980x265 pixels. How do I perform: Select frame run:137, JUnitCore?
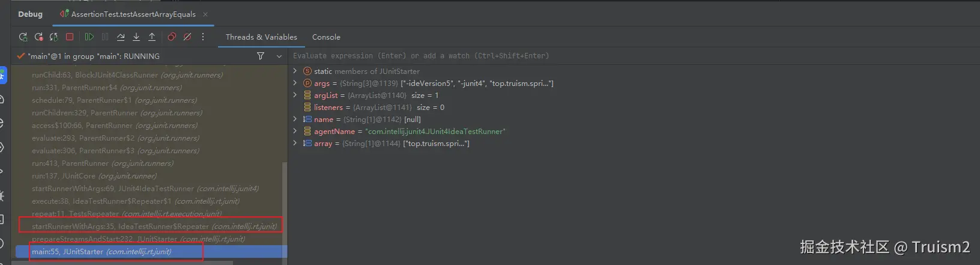tap(150, 176)
